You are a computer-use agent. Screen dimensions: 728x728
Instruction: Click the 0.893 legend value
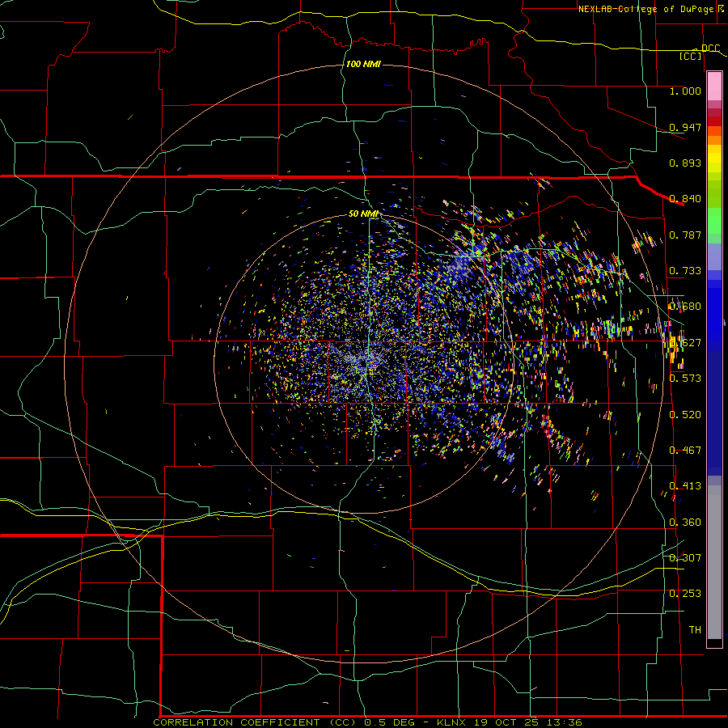685,163
